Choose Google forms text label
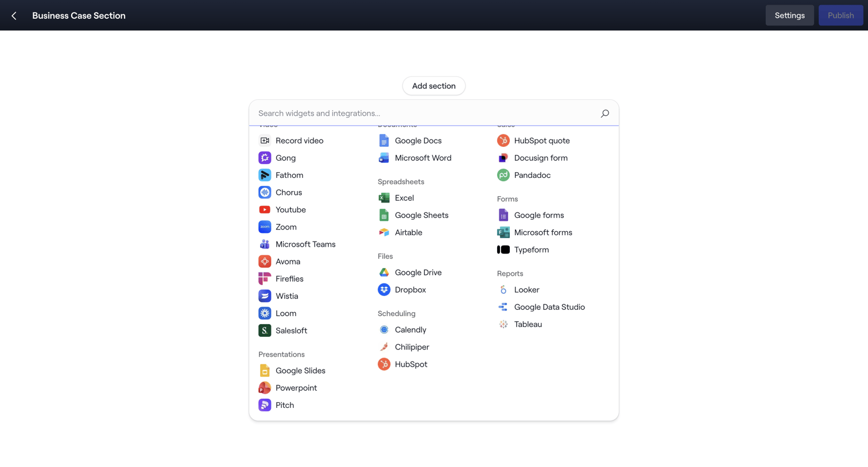Screen dimensions: 868x467 tap(539, 215)
